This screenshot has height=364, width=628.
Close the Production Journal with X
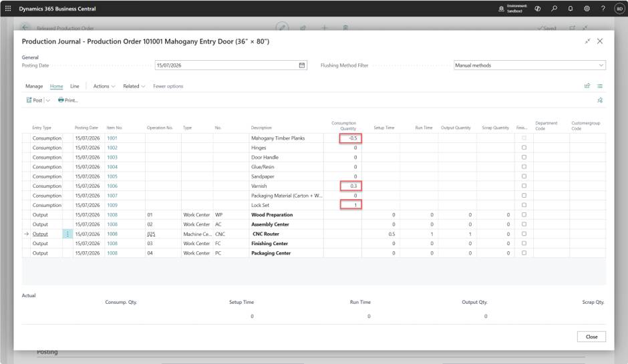point(599,41)
